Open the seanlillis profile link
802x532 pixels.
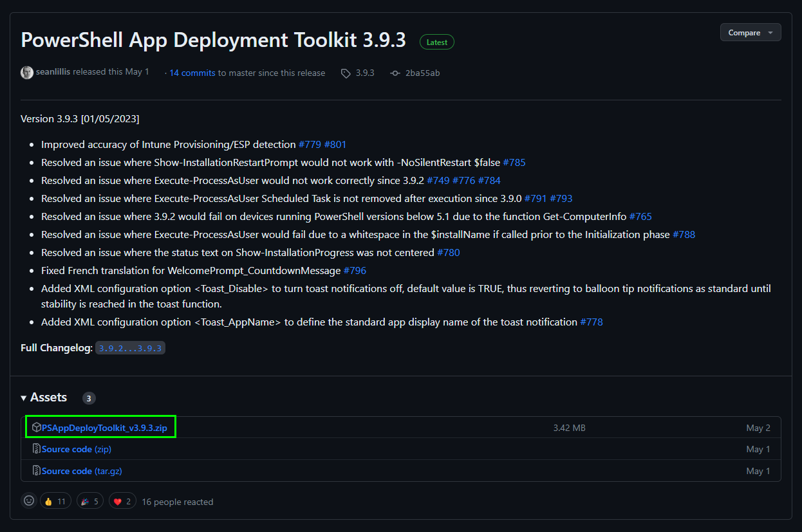click(x=53, y=72)
